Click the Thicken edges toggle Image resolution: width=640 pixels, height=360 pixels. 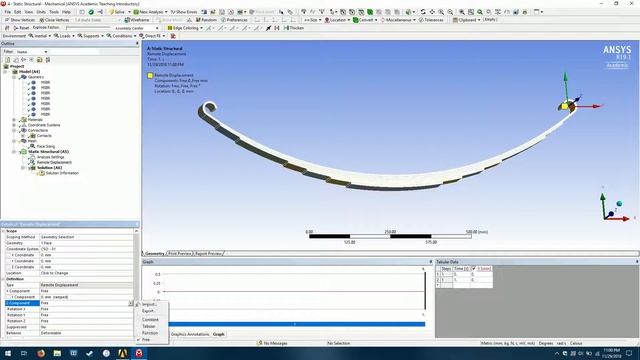click(294, 28)
